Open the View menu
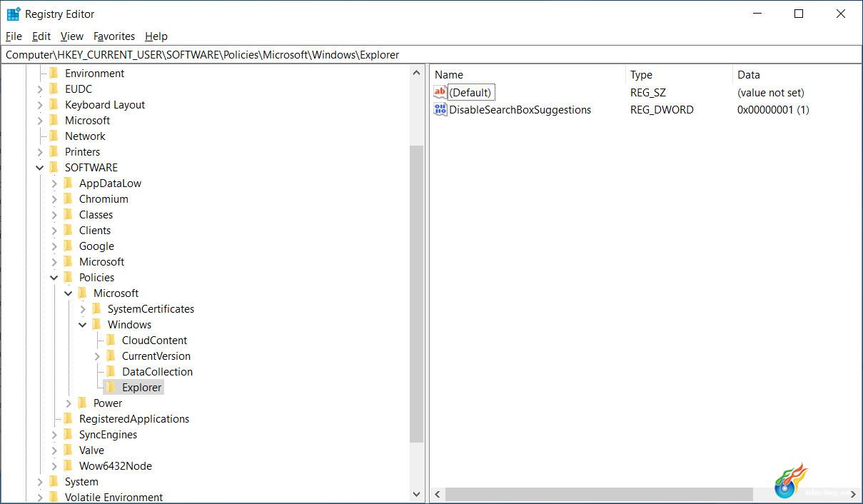 coord(72,36)
